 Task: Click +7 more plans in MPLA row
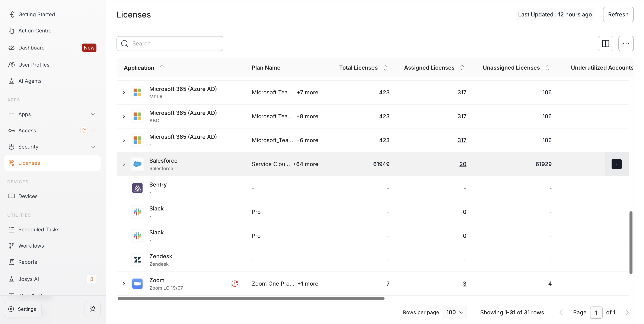(307, 92)
